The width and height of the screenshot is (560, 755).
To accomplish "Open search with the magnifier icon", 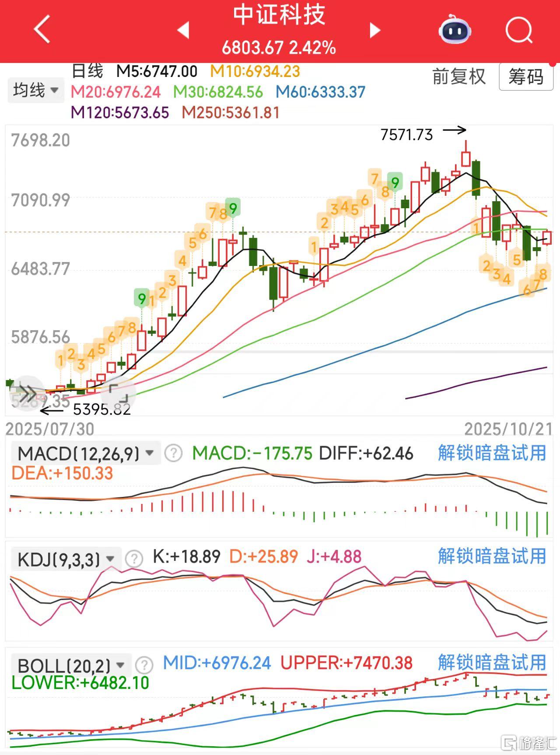I will [519, 30].
